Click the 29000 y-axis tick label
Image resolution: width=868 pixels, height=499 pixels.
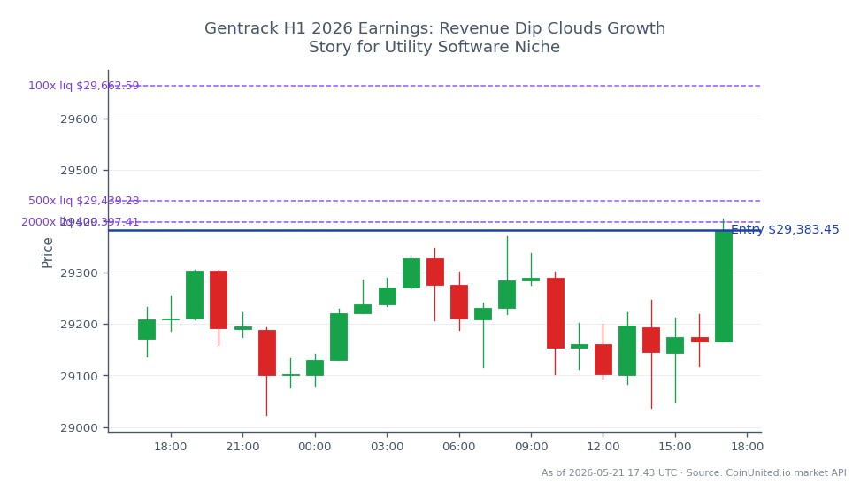79,427
